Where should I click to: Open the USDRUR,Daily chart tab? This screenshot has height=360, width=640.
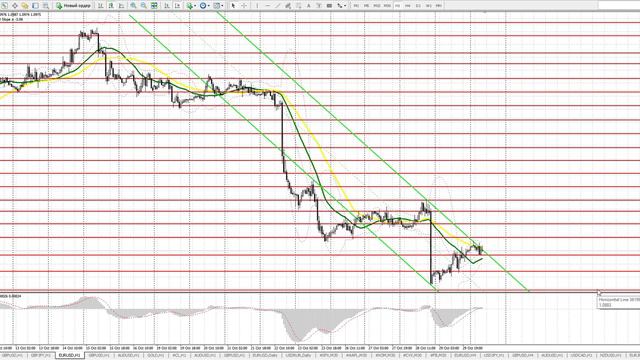pyautogui.click(x=298, y=356)
